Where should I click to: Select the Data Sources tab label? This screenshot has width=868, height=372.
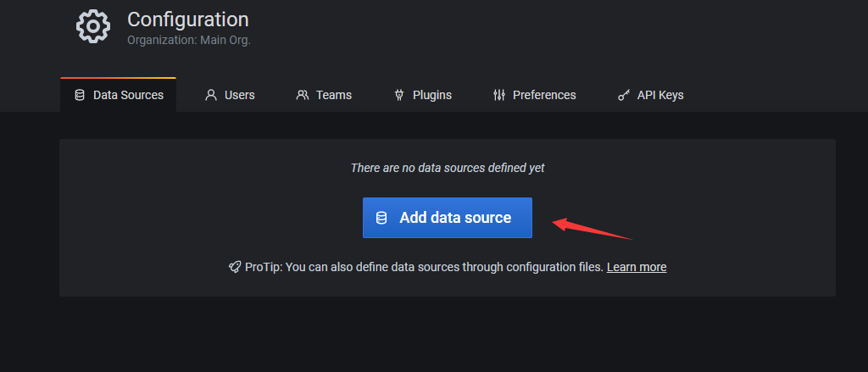128,95
